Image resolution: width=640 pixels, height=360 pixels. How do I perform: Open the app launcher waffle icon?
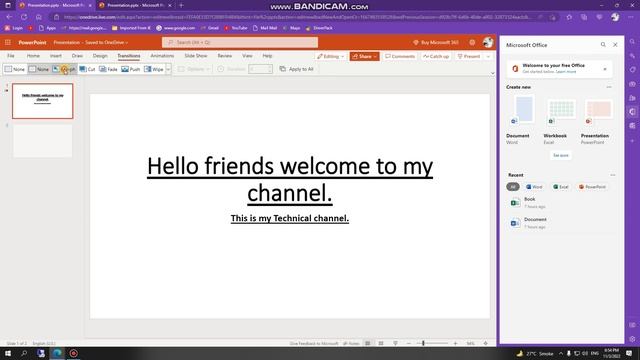(8, 42)
